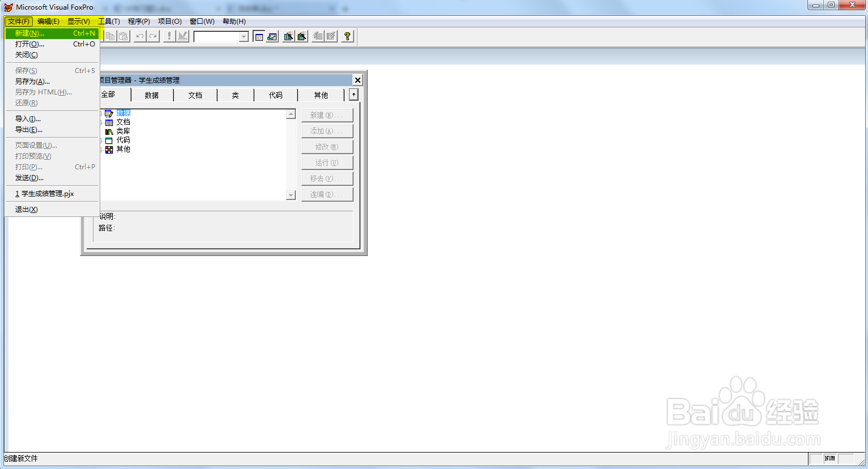Click the Visual FoxPro fox title icon
The width and height of the screenshot is (868, 469).
pos(8,7)
